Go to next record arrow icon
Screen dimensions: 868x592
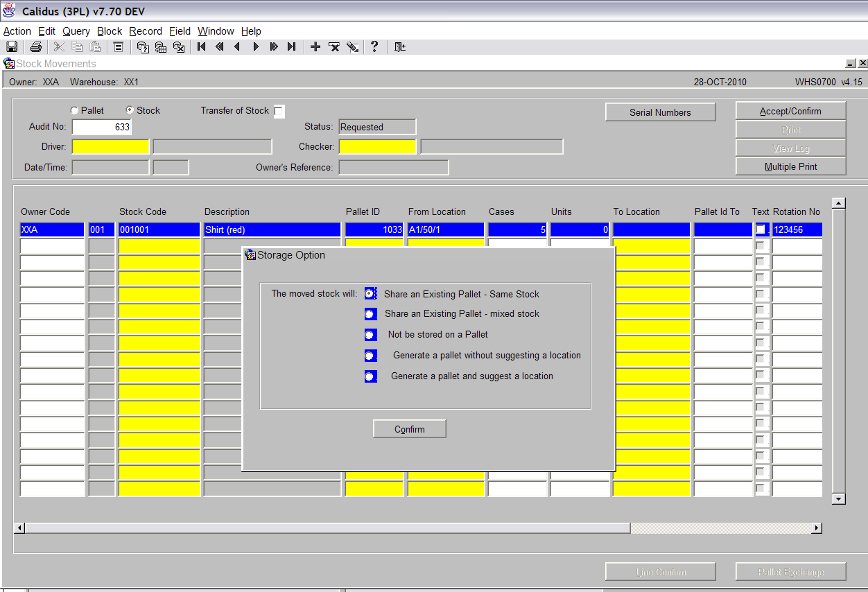pyautogui.click(x=256, y=47)
